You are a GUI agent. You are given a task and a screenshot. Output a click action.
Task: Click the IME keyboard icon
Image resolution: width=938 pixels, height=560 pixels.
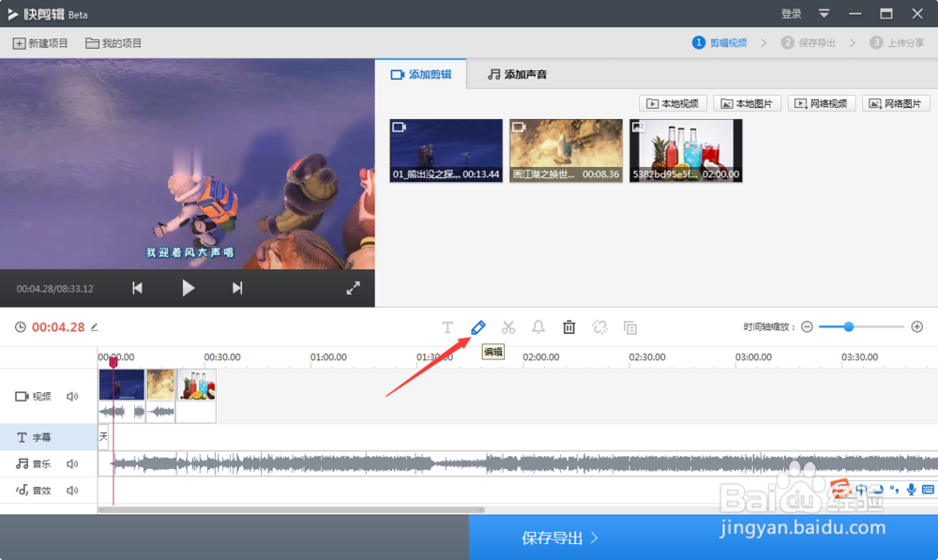pyautogui.click(x=928, y=490)
